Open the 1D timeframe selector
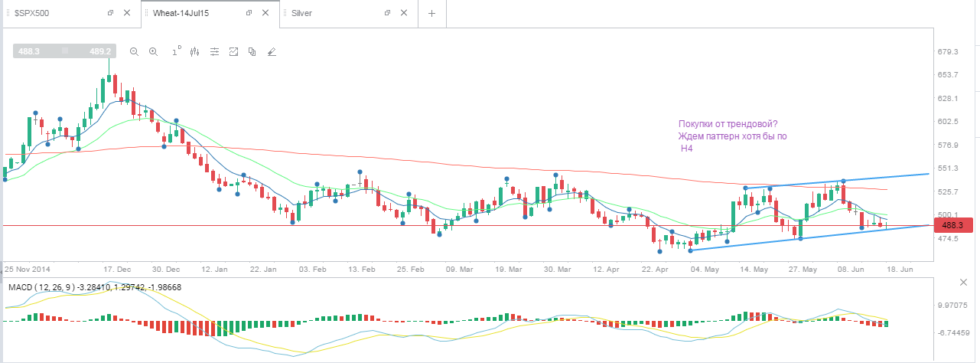This screenshot has height=363, width=980. (175, 51)
